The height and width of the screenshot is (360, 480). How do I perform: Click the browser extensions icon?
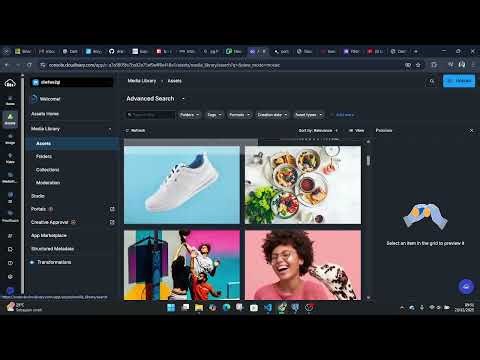pyautogui.click(x=434, y=65)
